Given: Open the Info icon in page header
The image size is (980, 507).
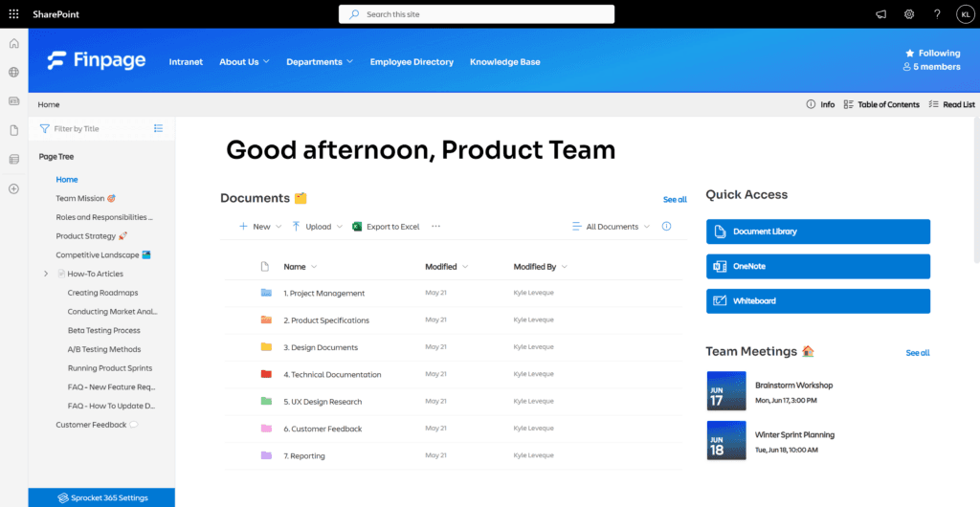Looking at the screenshot, I should point(811,104).
